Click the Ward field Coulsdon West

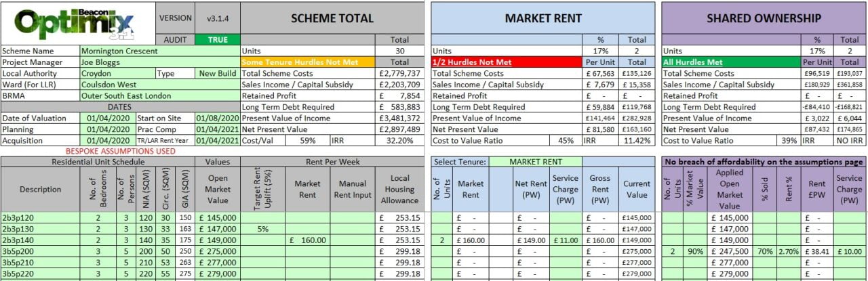[x=159, y=85]
